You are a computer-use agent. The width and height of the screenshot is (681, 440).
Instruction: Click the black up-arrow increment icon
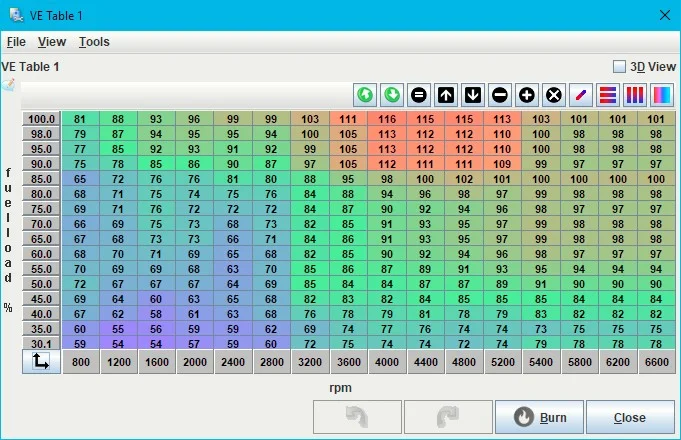point(446,95)
